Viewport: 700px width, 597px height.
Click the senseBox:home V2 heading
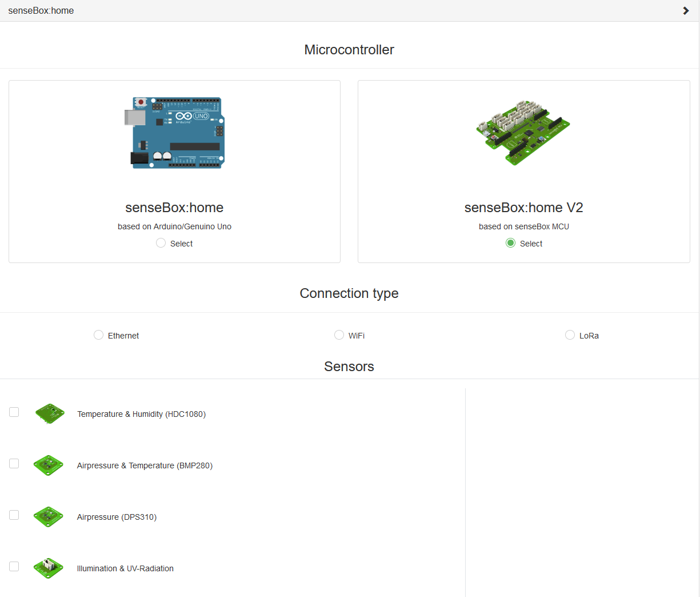[x=523, y=208]
